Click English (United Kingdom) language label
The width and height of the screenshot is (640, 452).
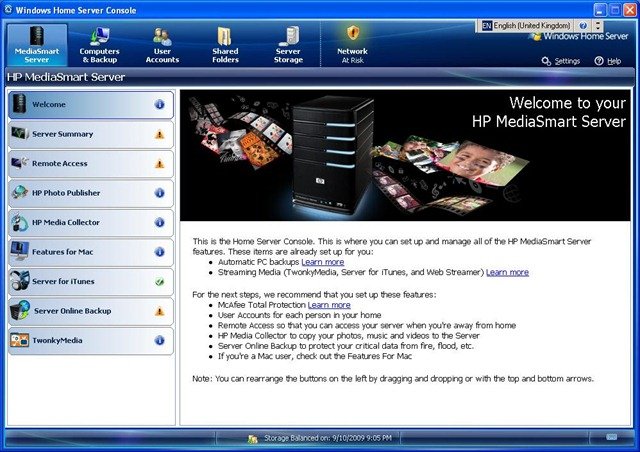click(532, 26)
